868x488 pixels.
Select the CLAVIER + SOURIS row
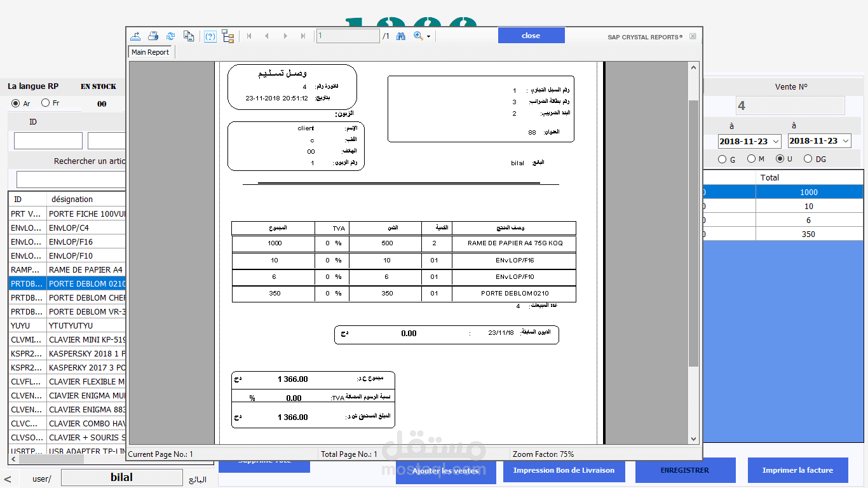point(67,437)
